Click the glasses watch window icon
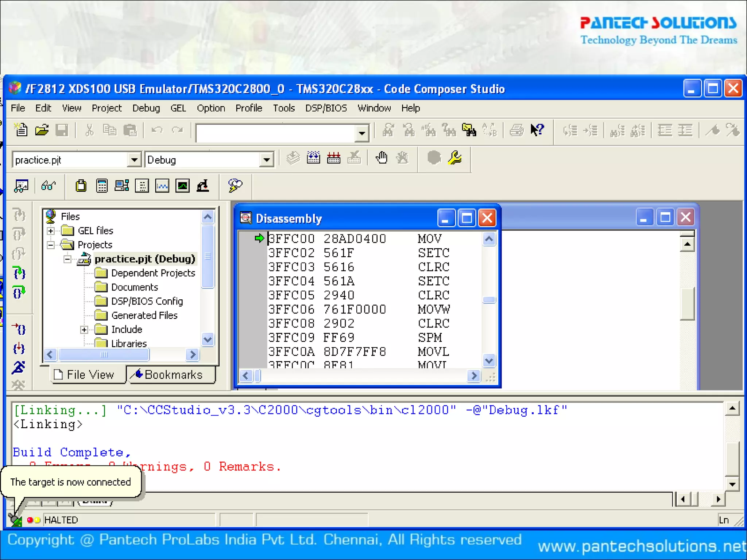The width and height of the screenshot is (747, 560). [49, 186]
